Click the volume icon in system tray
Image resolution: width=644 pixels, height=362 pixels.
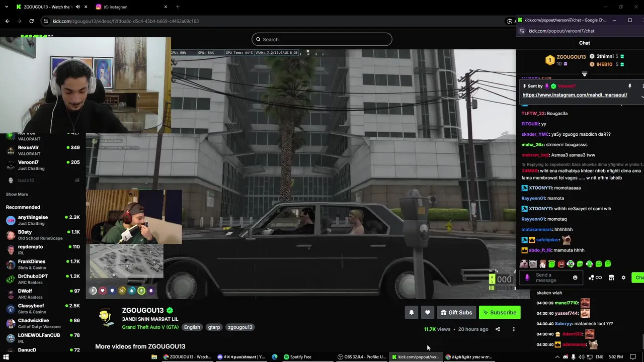(x=582, y=357)
